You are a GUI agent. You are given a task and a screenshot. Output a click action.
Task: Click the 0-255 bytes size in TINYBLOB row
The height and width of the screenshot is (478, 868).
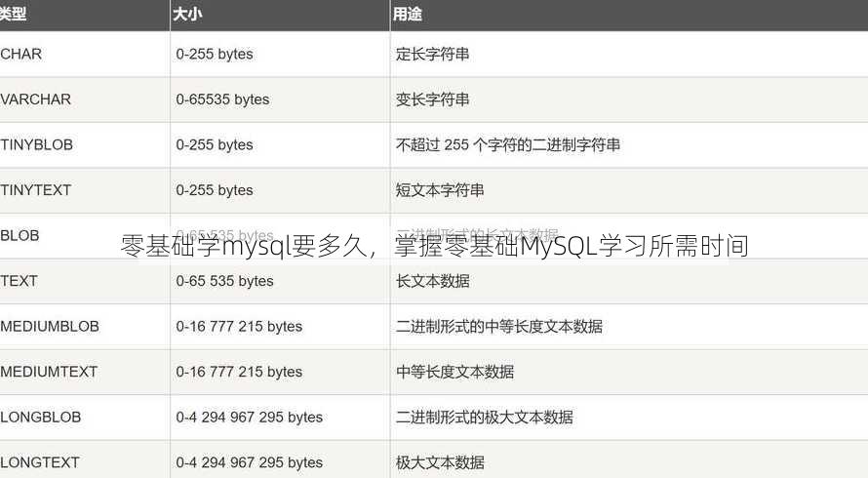[x=215, y=145]
